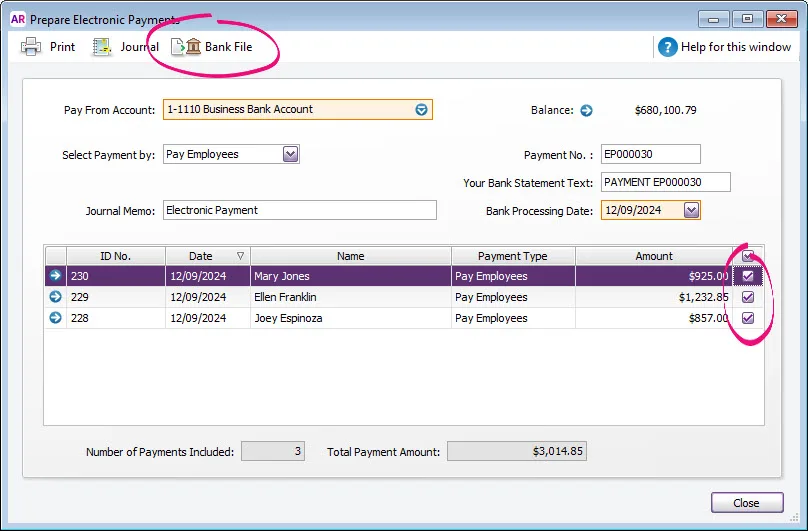Click the Print toolbar label
Viewport: 808px width, 531px height.
pos(62,47)
